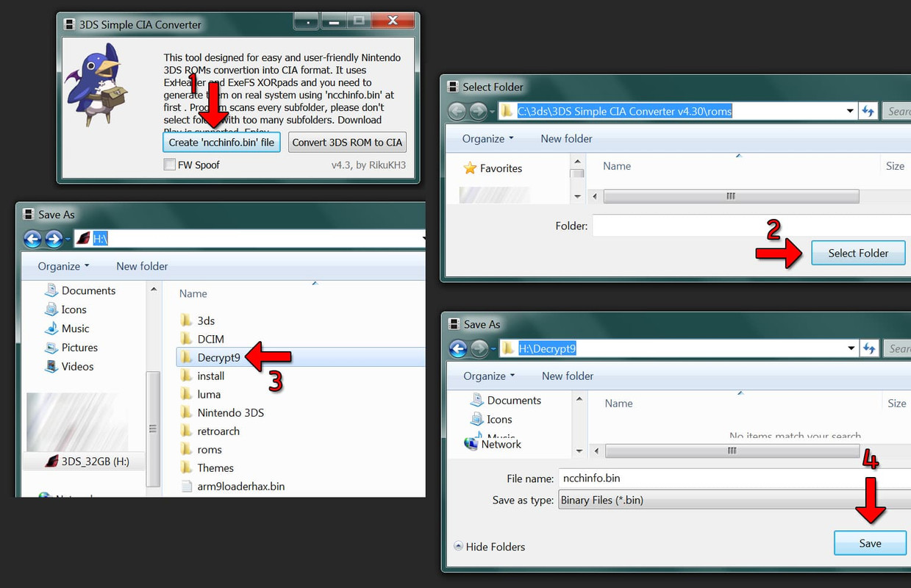Click Convert 3DS ROM to CIA button
Image resolution: width=911 pixels, height=588 pixels.
pyautogui.click(x=347, y=142)
